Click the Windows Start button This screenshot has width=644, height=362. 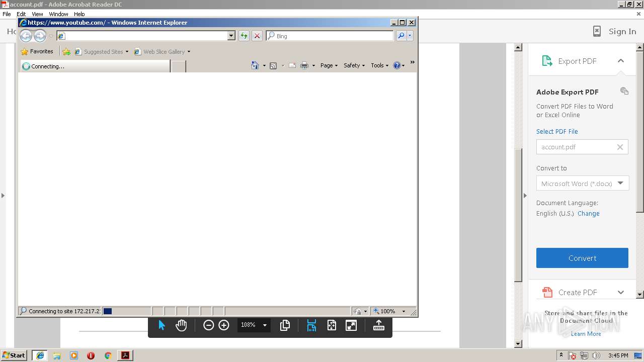[x=14, y=355]
